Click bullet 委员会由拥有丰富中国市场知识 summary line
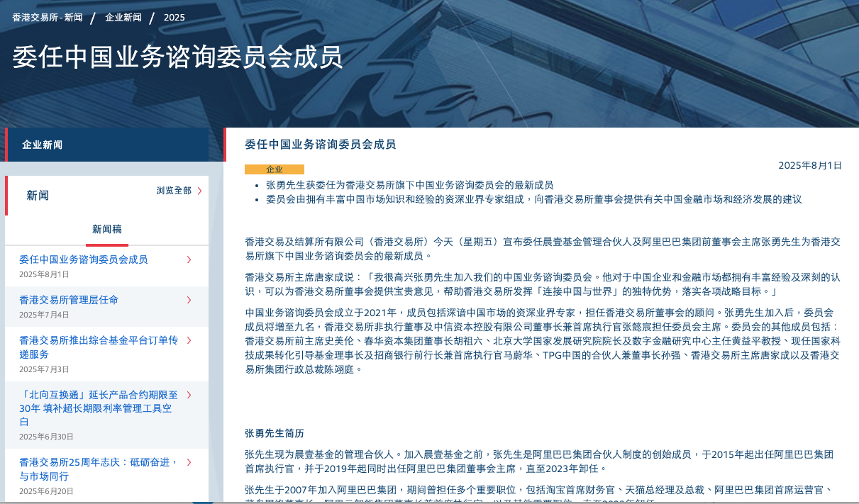Image resolution: width=859 pixels, height=504 pixels. [533, 199]
